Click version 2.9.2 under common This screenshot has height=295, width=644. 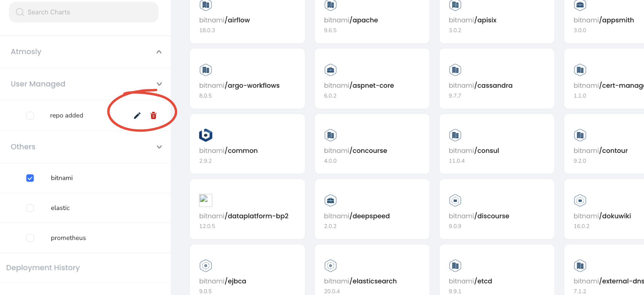(206, 161)
